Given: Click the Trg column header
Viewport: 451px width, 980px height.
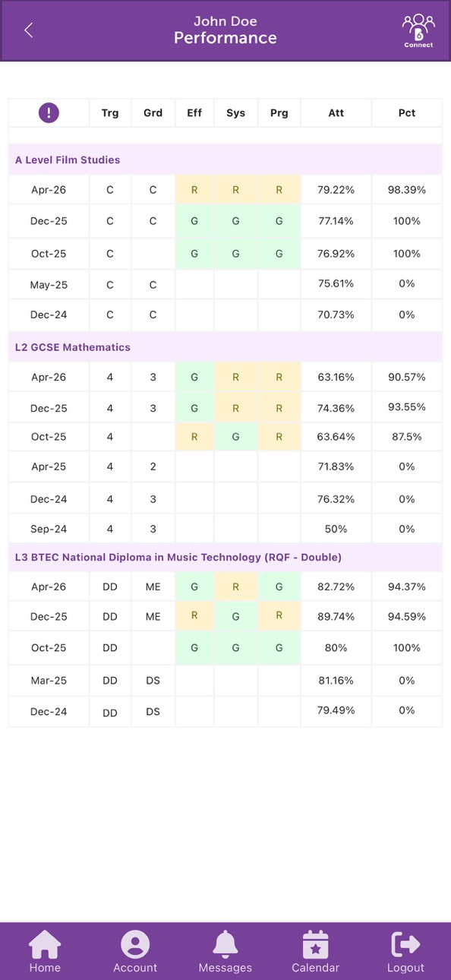Looking at the screenshot, I should tap(110, 113).
